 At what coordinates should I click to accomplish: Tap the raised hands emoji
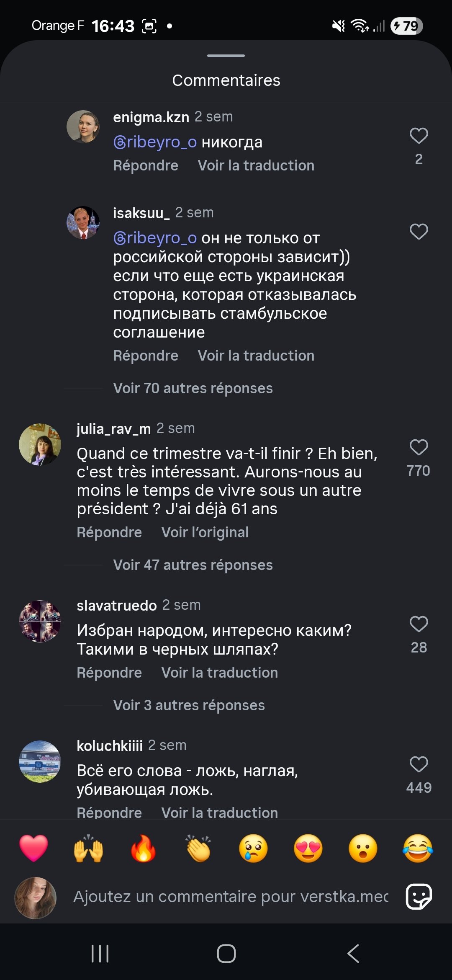pos(88,848)
